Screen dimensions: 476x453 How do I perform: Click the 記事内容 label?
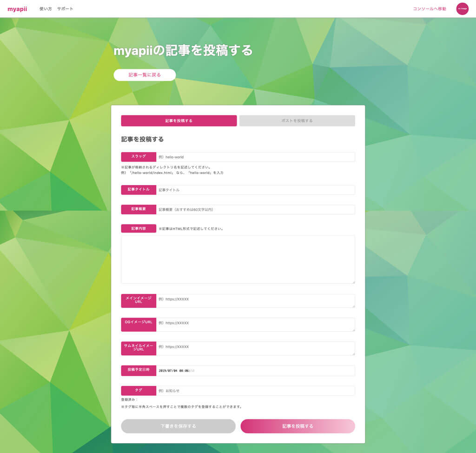coord(139,228)
